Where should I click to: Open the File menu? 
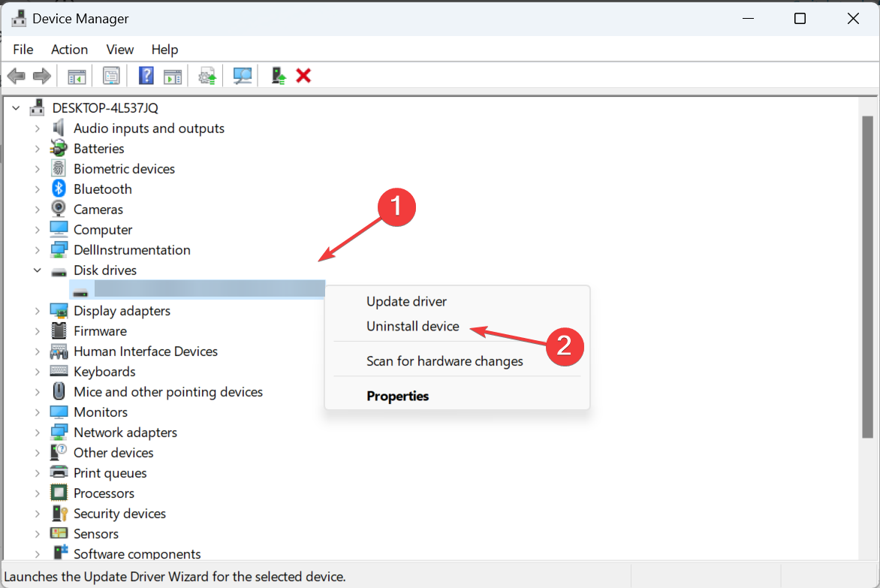click(23, 50)
